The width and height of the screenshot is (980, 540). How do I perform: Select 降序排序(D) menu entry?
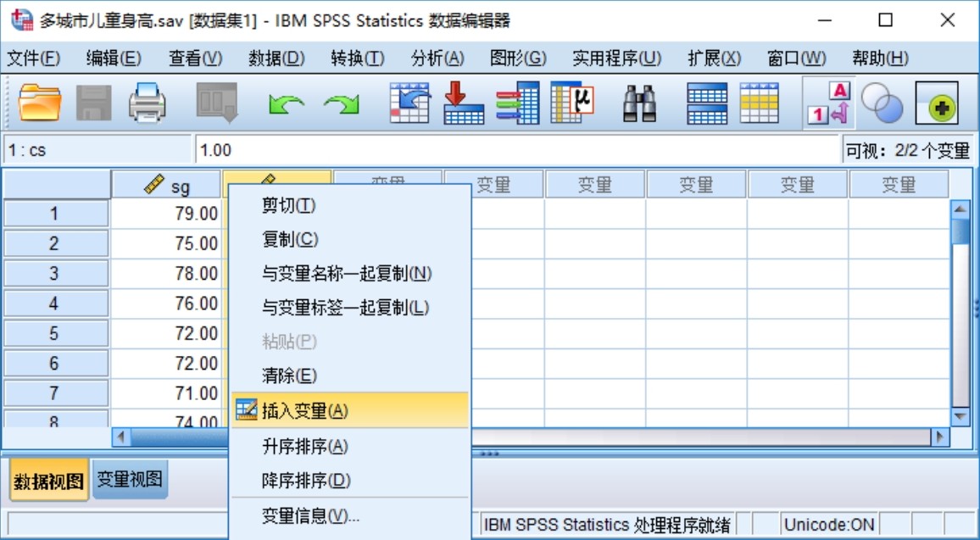(349, 481)
